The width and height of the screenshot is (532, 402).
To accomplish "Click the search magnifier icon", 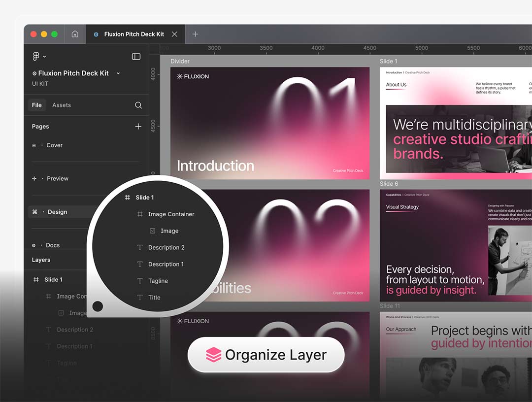I will point(138,105).
